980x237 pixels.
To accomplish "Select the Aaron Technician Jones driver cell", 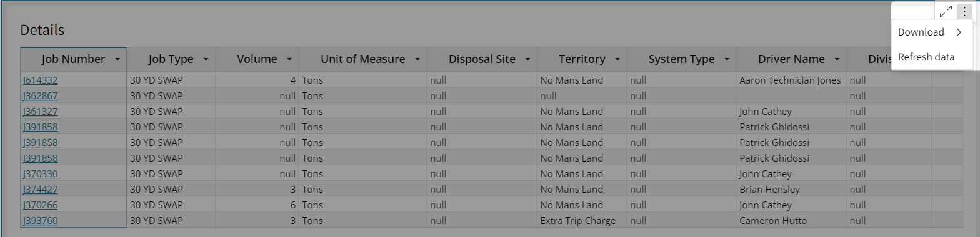I will tap(791, 80).
